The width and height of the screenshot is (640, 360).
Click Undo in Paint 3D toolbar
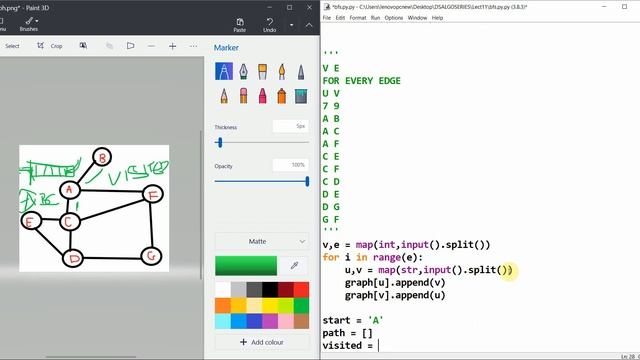click(269, 25)
